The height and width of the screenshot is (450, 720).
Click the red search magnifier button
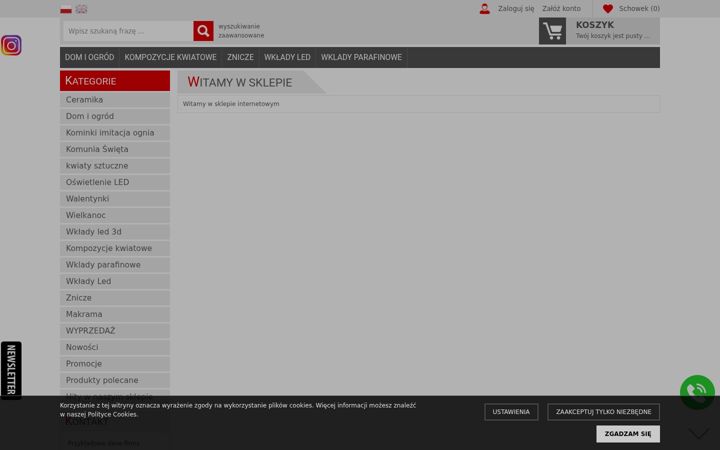pos(203,31)
